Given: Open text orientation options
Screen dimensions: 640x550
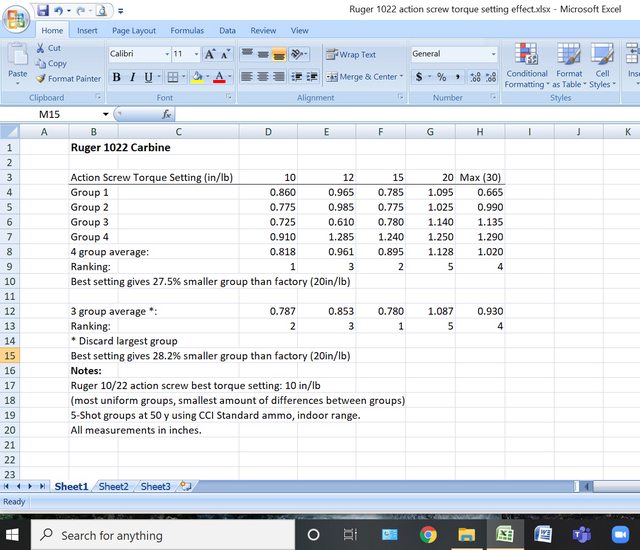Looking at the screenshot, I should point(298,54).
